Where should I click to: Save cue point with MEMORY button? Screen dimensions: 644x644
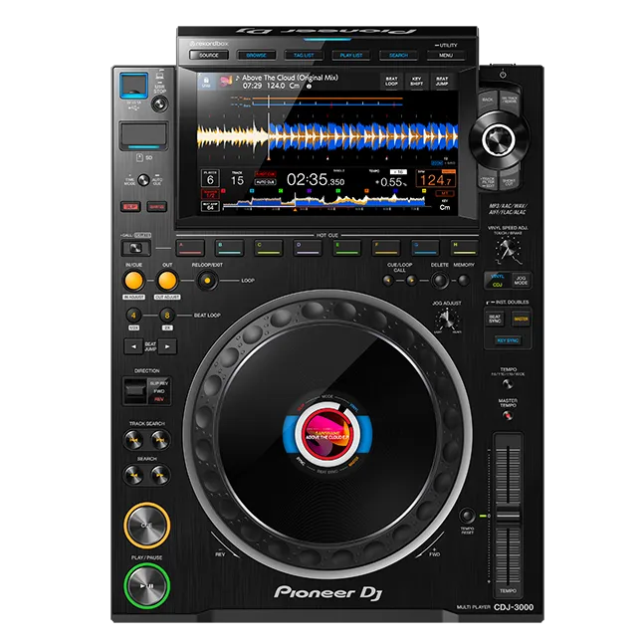(464, 281)
